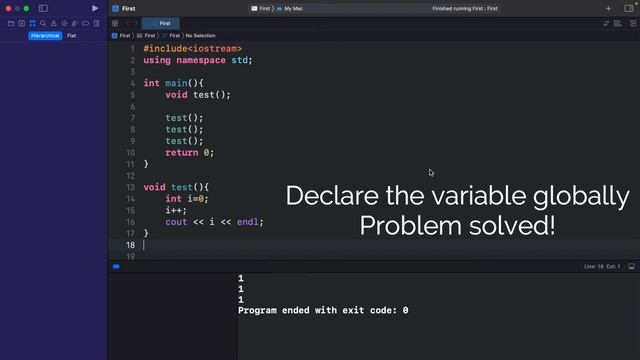Open the editor options lines icon
640x360 pixels.
618,23
